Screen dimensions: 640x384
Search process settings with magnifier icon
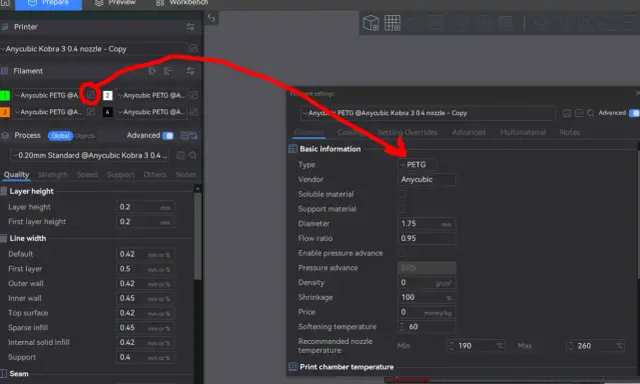(x=193, y=155)
